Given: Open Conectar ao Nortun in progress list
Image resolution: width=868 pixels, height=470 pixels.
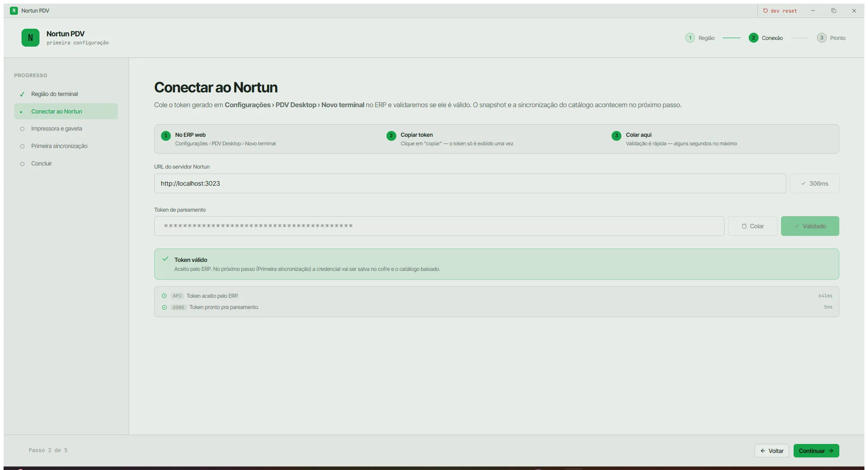Looking at the screenshot, I should tap(66, 111).
